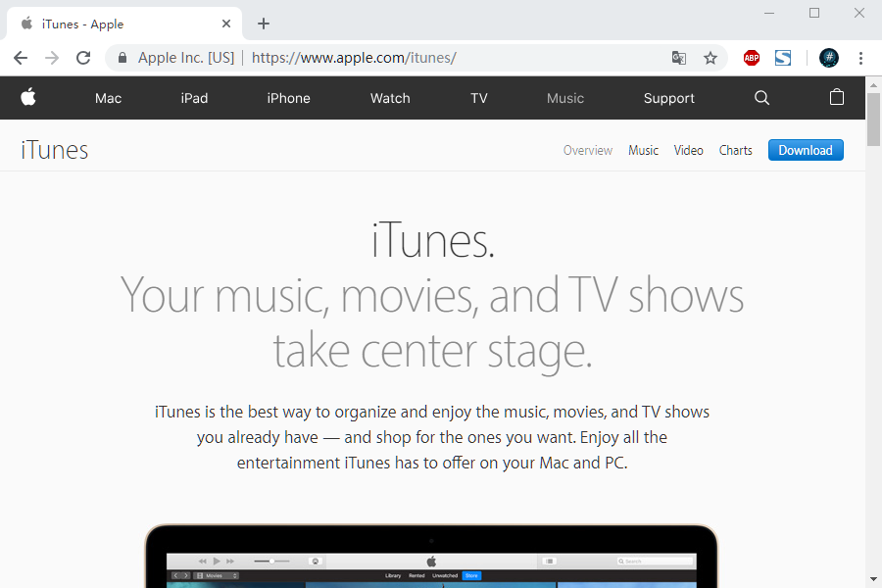Open the blue S extension icon
The width and height of the screenshot is (882, 588).
(783, 58)
